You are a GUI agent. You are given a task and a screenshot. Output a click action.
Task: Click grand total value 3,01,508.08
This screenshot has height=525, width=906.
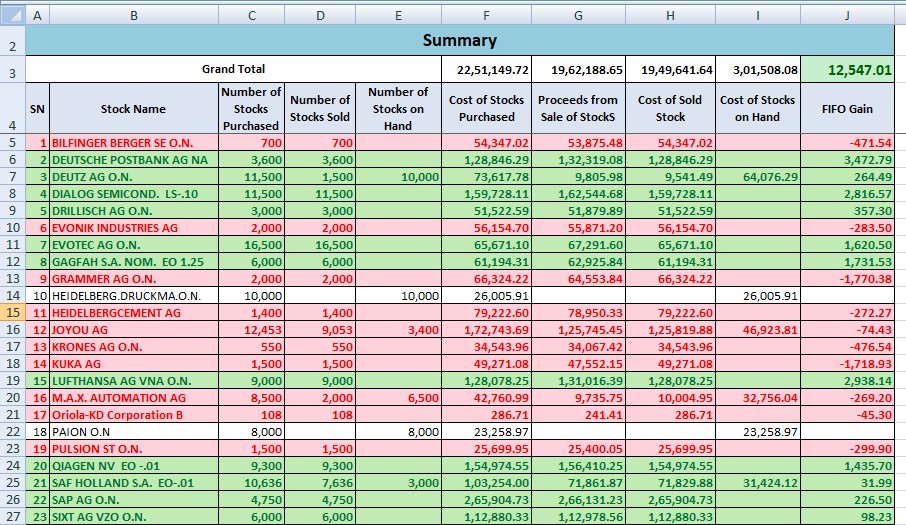758,69
